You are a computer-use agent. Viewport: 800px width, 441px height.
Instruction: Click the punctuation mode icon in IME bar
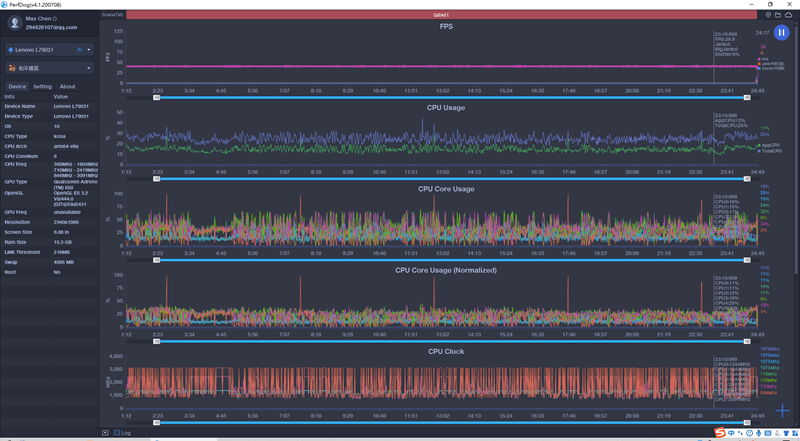point(740,433)
